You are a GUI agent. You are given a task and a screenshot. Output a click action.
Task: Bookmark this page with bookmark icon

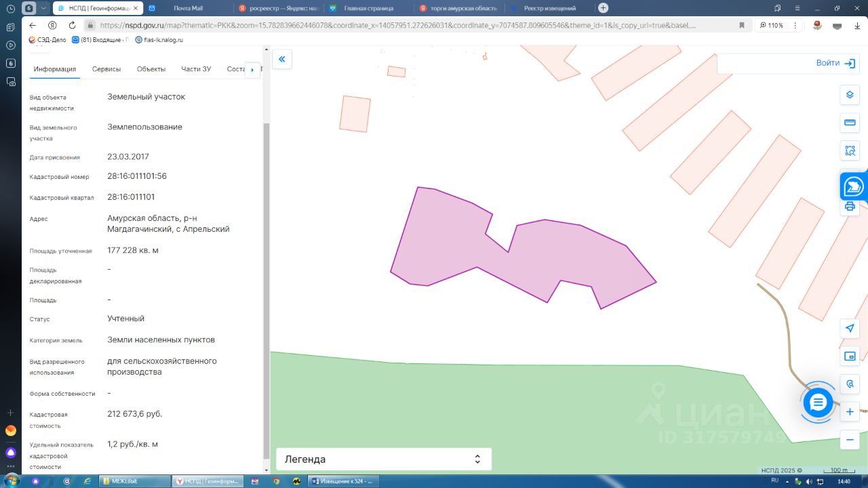point(742,25)
